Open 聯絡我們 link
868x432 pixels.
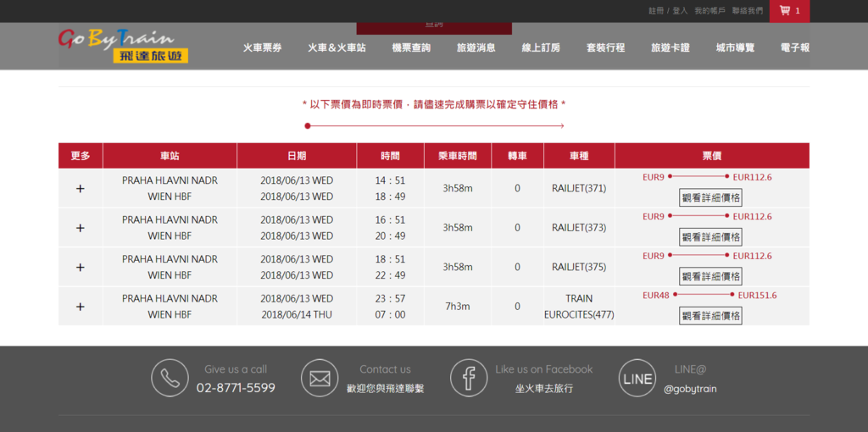coord(748,10)
